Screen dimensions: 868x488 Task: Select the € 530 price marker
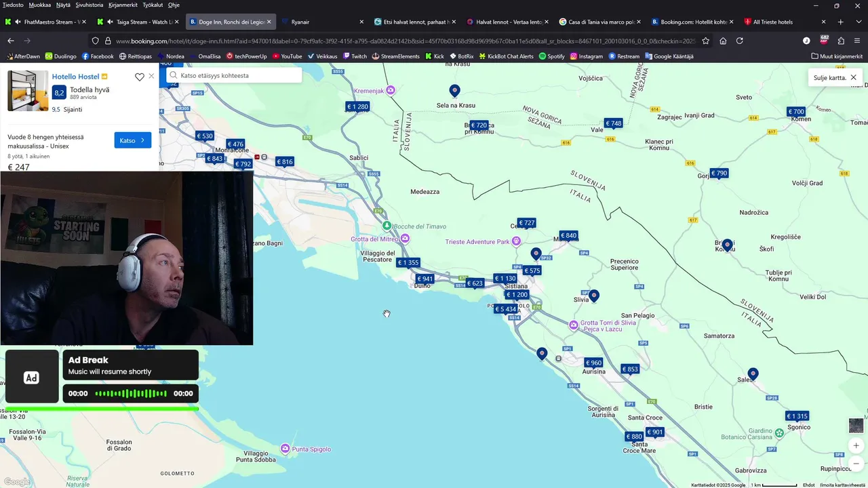point(205,136)
